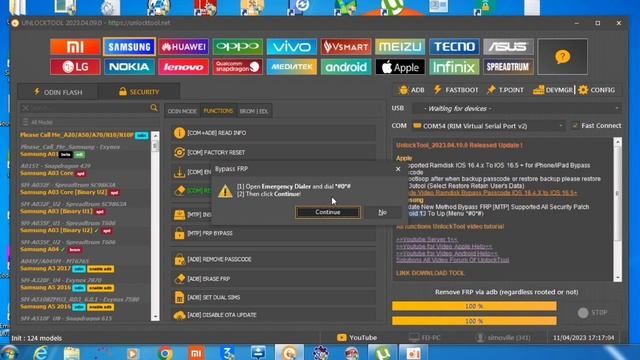Open the Tecno brand section

[454, 47]
